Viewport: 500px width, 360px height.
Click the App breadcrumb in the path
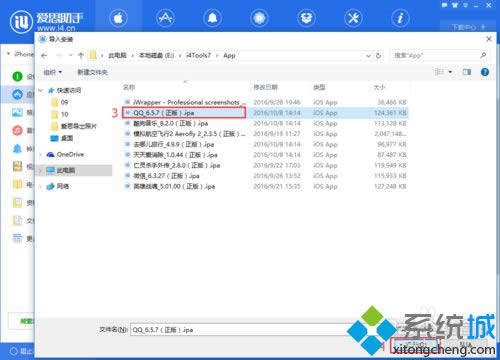[x=229, y=56]
